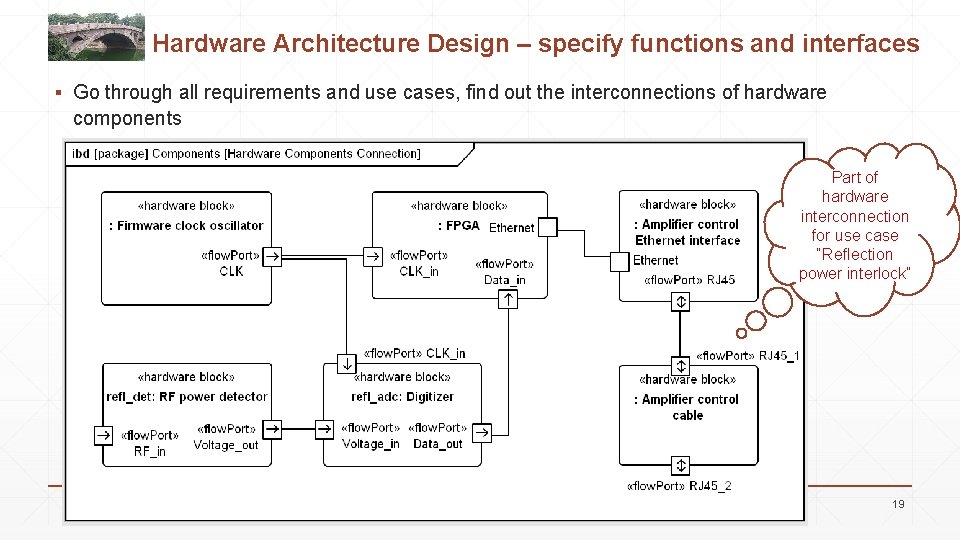The width and height of the screenshot is (960, 540).
Task: Click the RJ45 bidirectional flow port
Action: (x=680, y=302)
